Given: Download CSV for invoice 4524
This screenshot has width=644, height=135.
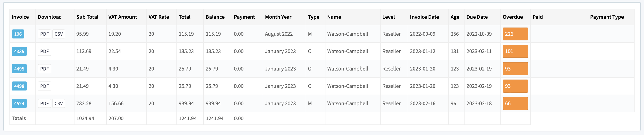Looking at the screenshot, I should pyautogui.click(x=59, y=103).
